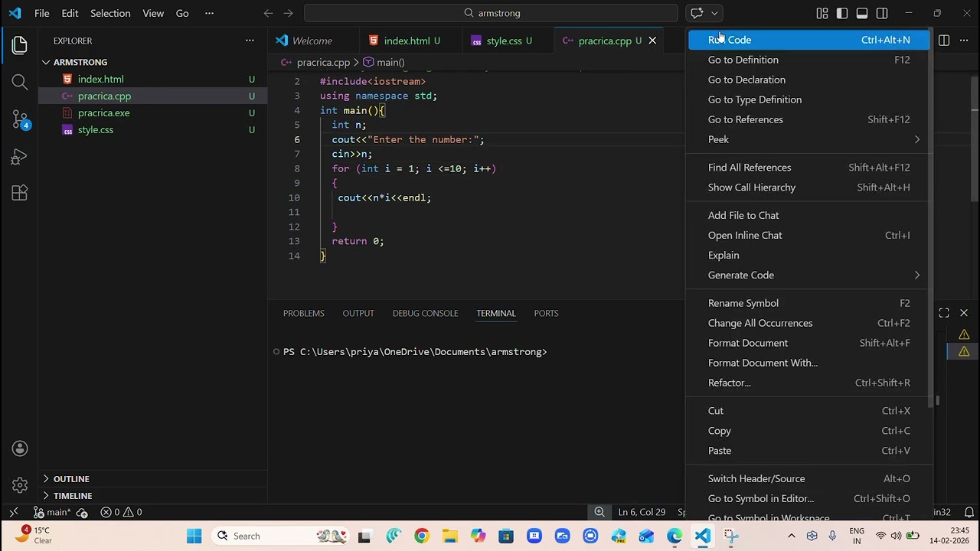Open the Windows Start button
Viewport: 980px width, 551px height.
coord(194,536)
